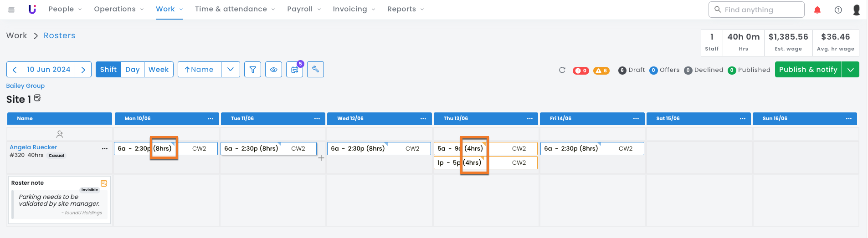This screenshot has width=868, height=238.
Task: Open the Payroll menu
Action: (x=304, y=9)
